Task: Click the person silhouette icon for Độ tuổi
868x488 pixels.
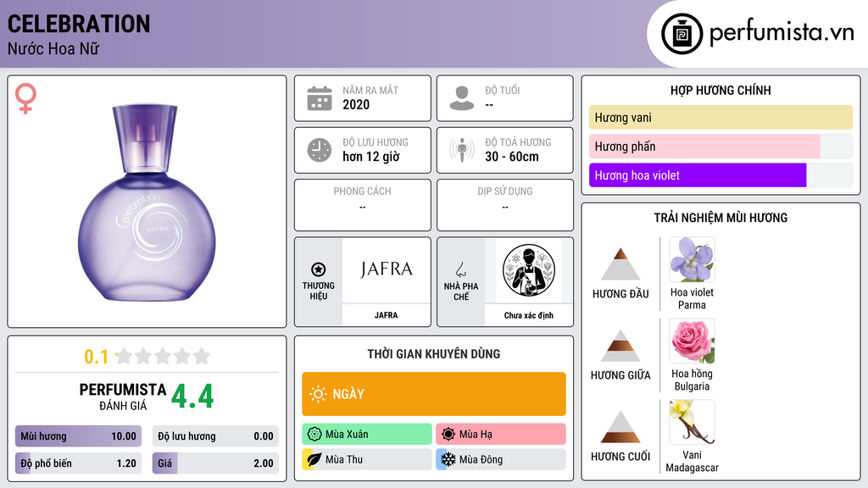Action: click(462, 98)
